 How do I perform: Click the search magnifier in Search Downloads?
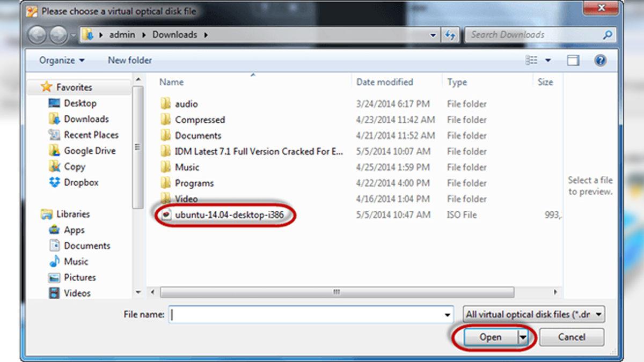coord(607,34)
